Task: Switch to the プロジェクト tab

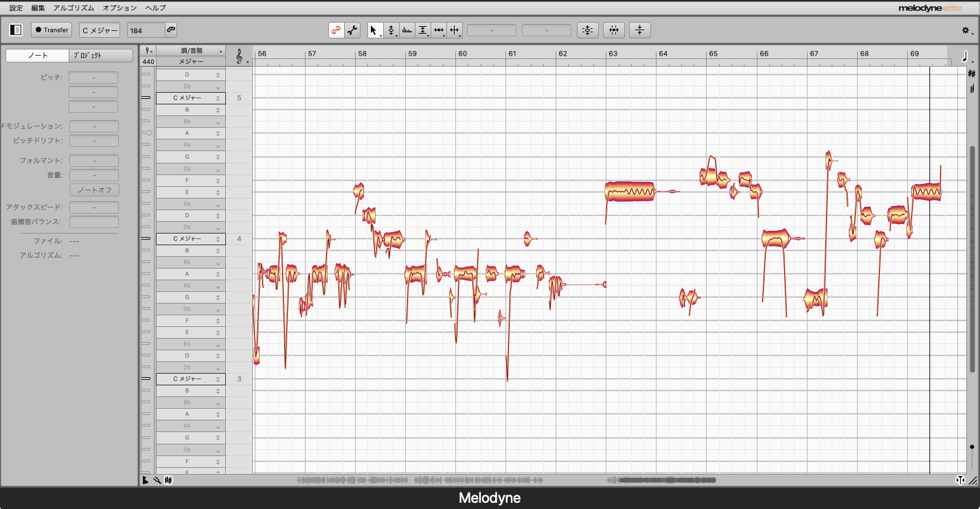Action: coord(101,56)
